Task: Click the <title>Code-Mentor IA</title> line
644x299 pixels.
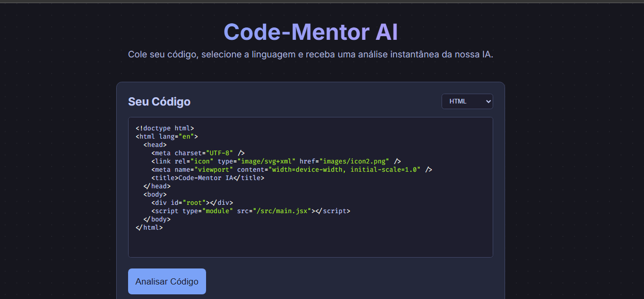Action: coord(208,178)
